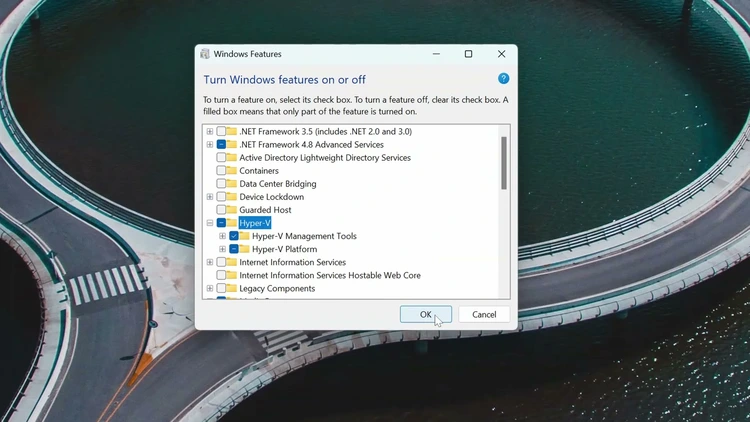Expand the Device Lockdown tree node
The image size is (750, 422).
click(210, 197)
